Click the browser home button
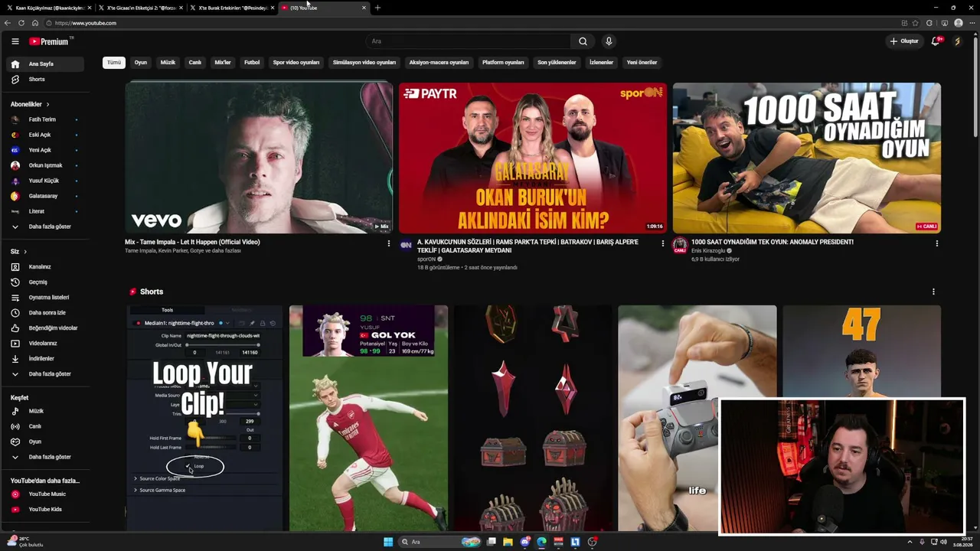This screenshot has width=980, height=551. 35,23
